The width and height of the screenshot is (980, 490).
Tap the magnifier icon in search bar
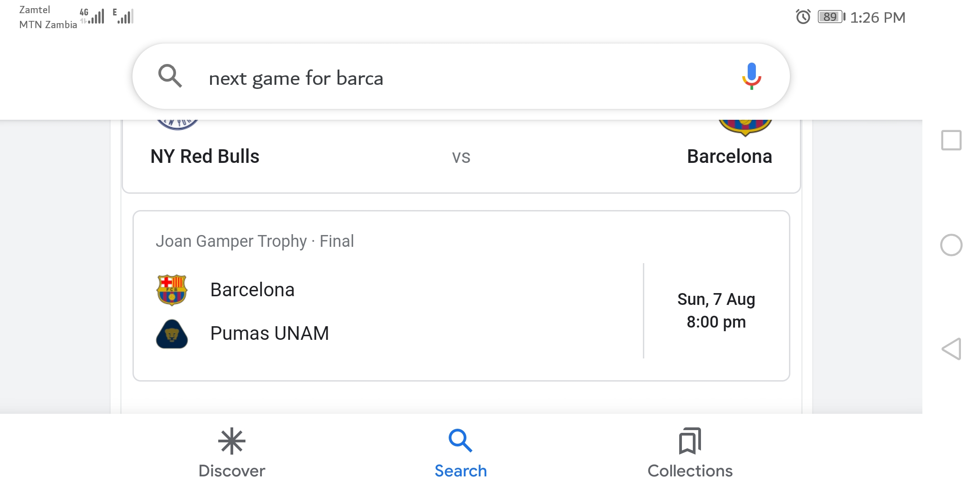[170, 76]
